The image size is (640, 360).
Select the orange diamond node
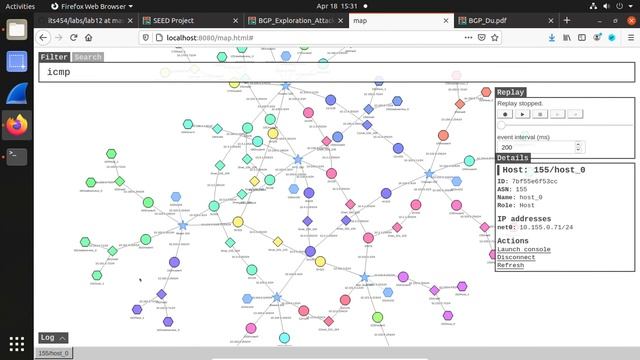460,104
